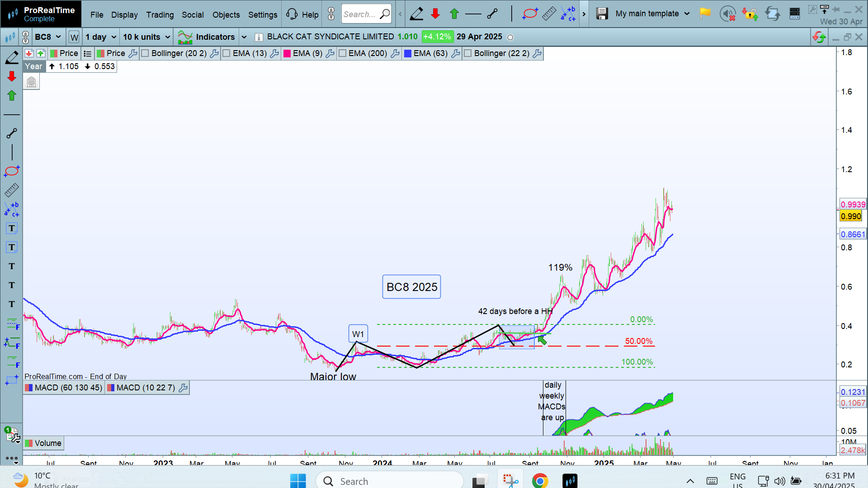Screen dimensions: 868x488
Task: Click the padlock trading lock icon
Action: coord(750,14)
